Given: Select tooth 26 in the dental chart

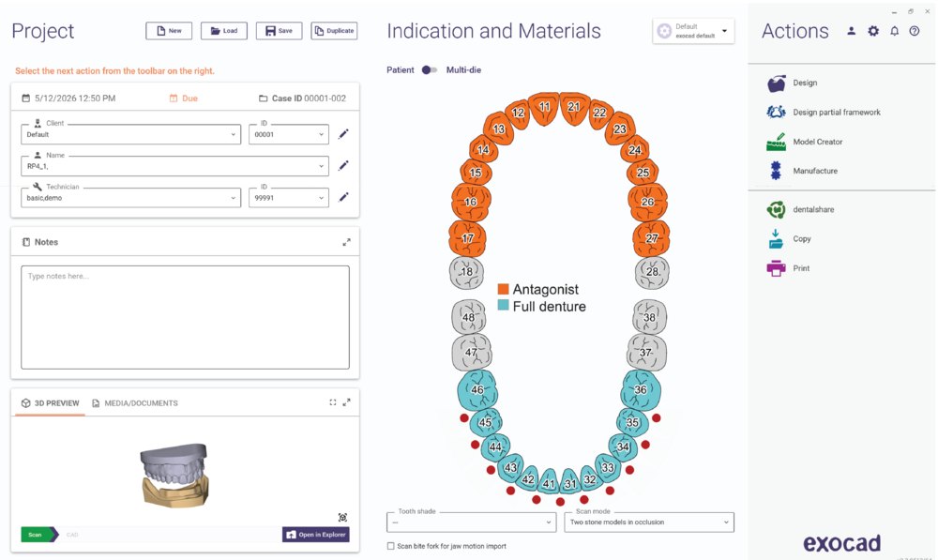Looking at the screenshot, I should pyautogui.click(x=647, y=202).
